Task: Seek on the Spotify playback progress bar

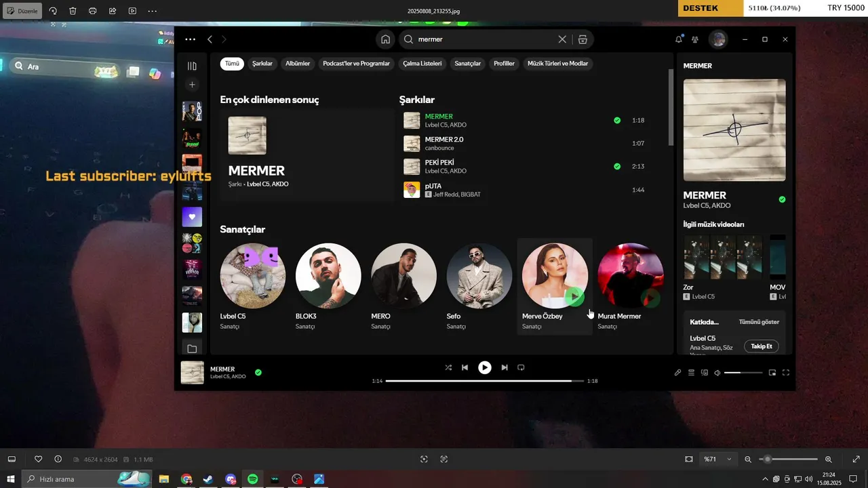Action: pyautogui.click(x=485, y=381)
